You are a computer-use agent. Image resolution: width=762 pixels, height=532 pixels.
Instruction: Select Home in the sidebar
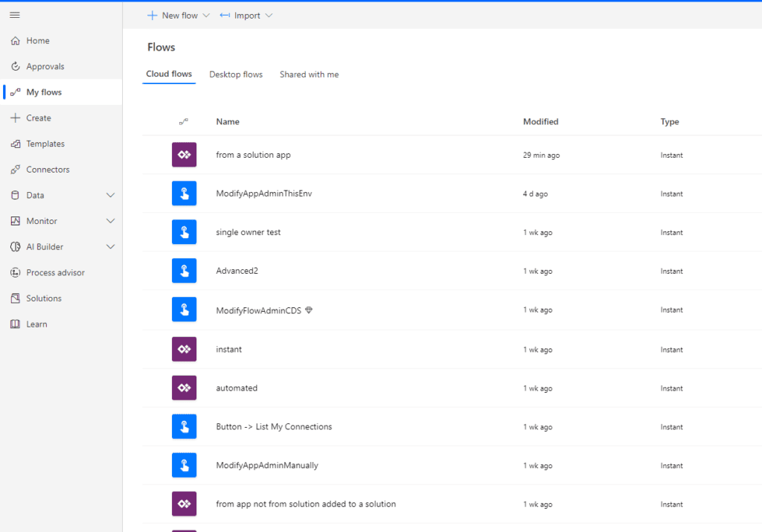[x=35, y=40]
